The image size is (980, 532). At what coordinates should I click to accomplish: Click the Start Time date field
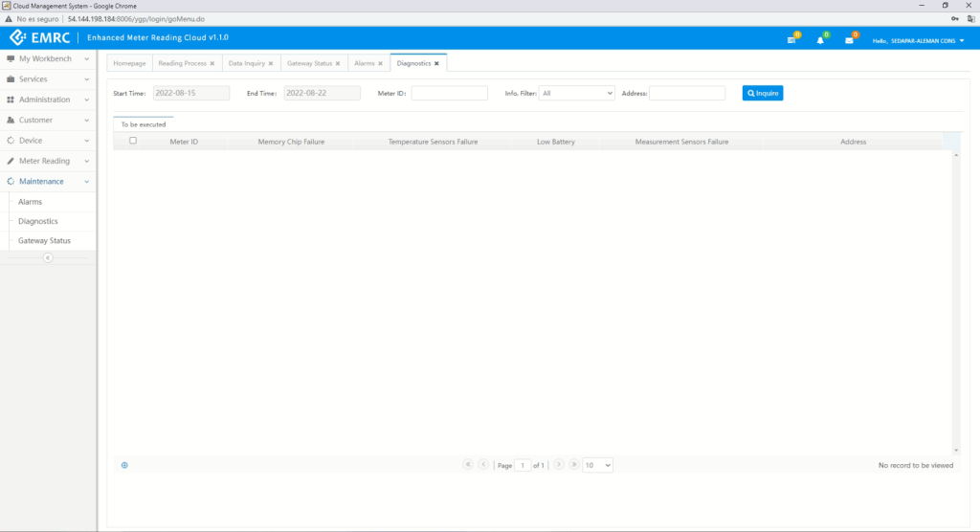tap(191, 93)
